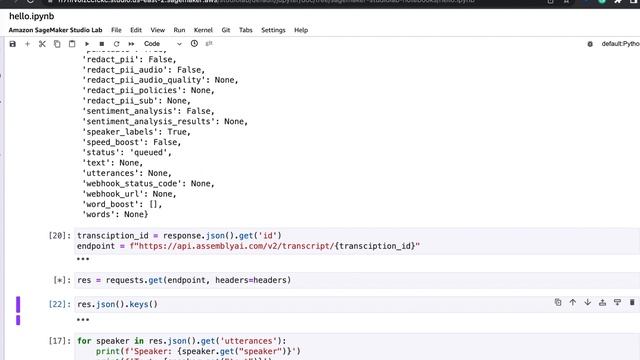Select the 'status': 'queued' output line
Screen dimensions: 640x360
tap(127, 153)
